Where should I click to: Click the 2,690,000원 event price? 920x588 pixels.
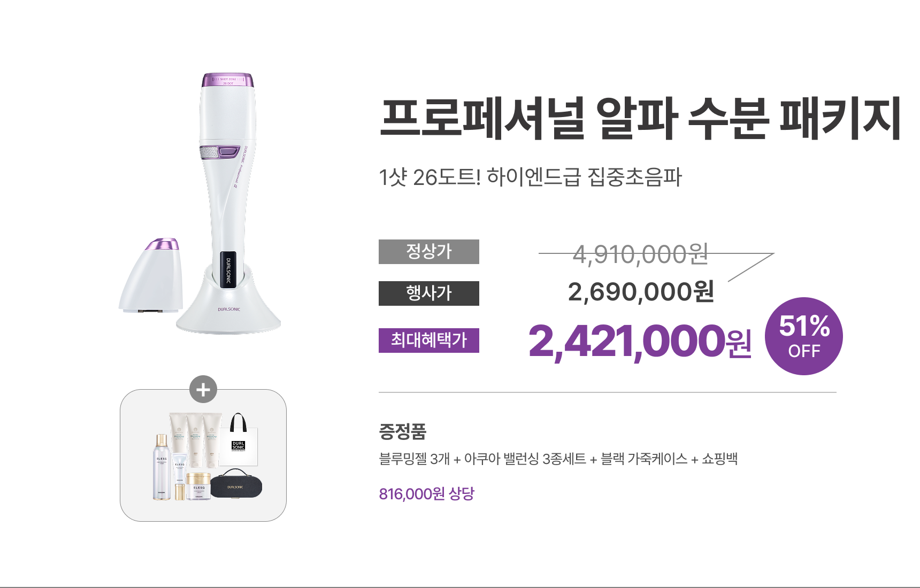pos(640,292)
